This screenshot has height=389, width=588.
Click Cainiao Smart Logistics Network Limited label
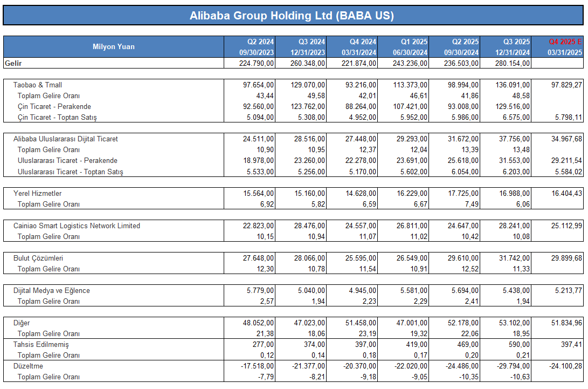coord(77,226)
